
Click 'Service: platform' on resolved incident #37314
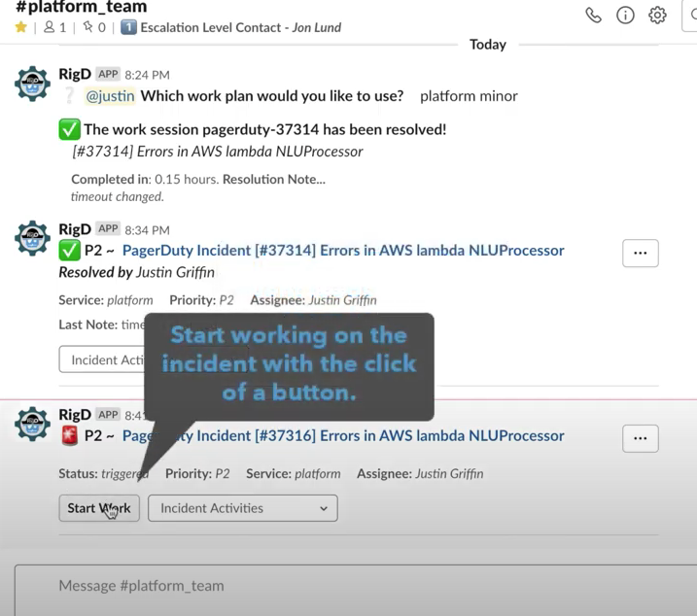(106, 300)
